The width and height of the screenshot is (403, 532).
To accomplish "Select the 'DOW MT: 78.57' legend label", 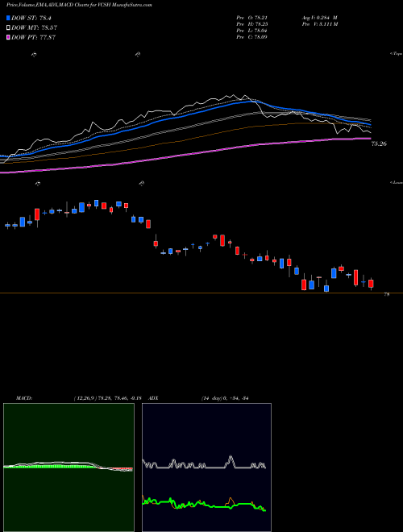I will click(34, 27).
